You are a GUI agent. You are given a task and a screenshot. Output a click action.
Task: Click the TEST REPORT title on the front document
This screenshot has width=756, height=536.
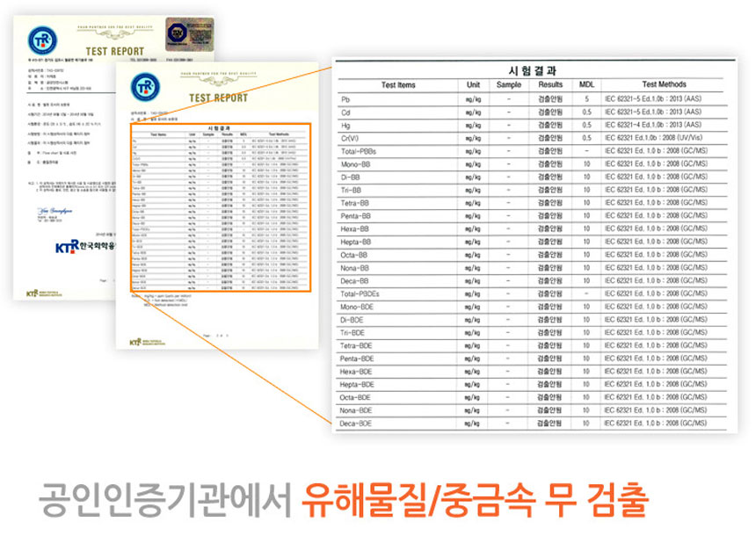pos(218,98)
